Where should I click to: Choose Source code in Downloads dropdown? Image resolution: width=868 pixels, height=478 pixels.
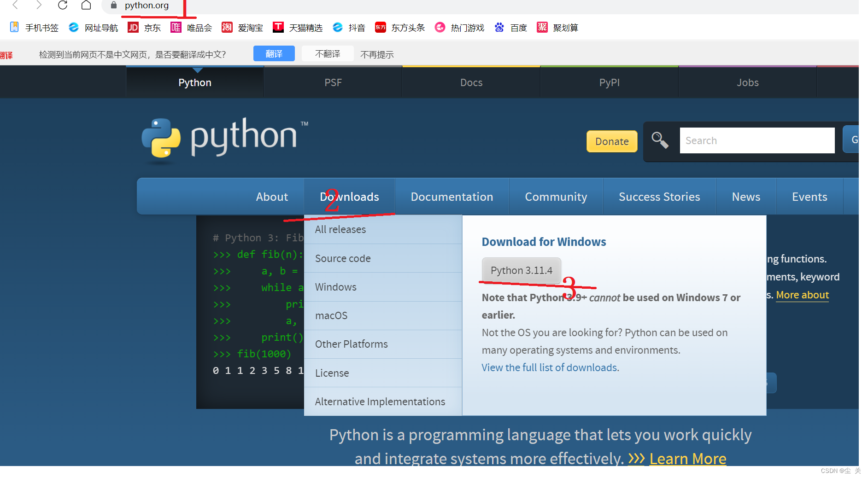click(x=383, y=258)
